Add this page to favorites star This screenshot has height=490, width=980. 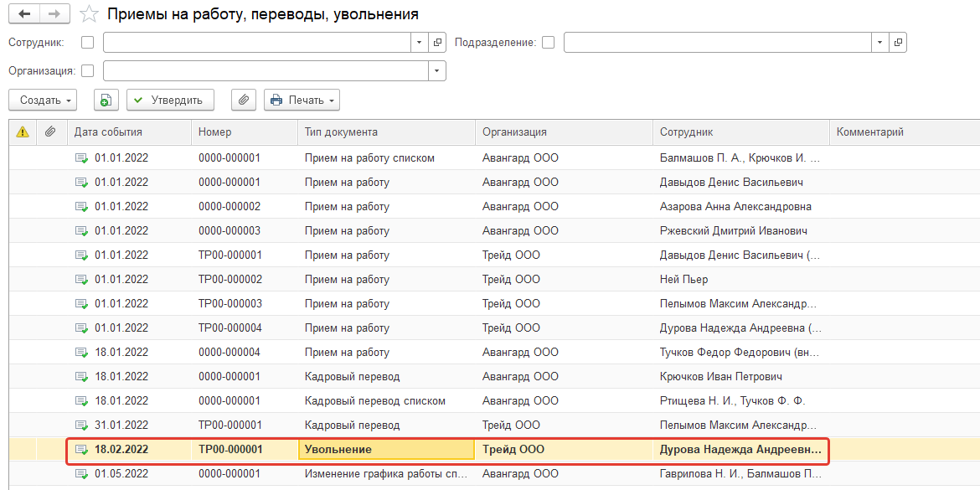point(89,14)
